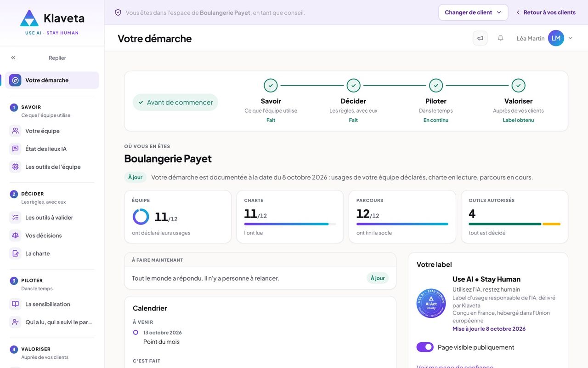Click the Boulangerie Payet heading
Viewport: 588px width, 368px height.
coord(168,158)
